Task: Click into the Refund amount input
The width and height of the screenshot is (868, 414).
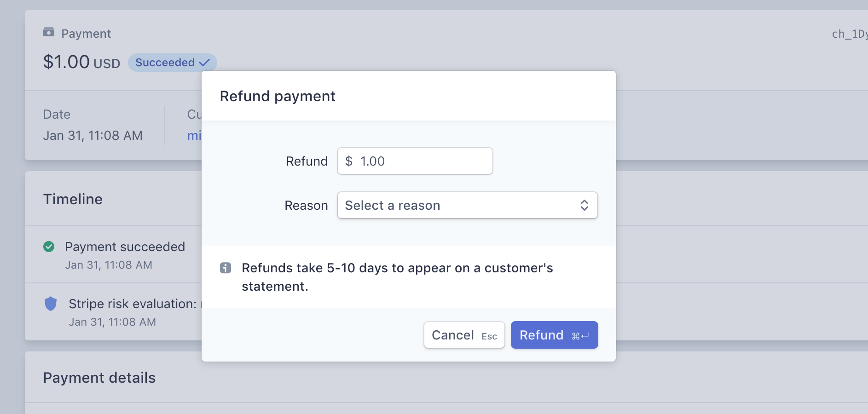Action: [423, 161]
